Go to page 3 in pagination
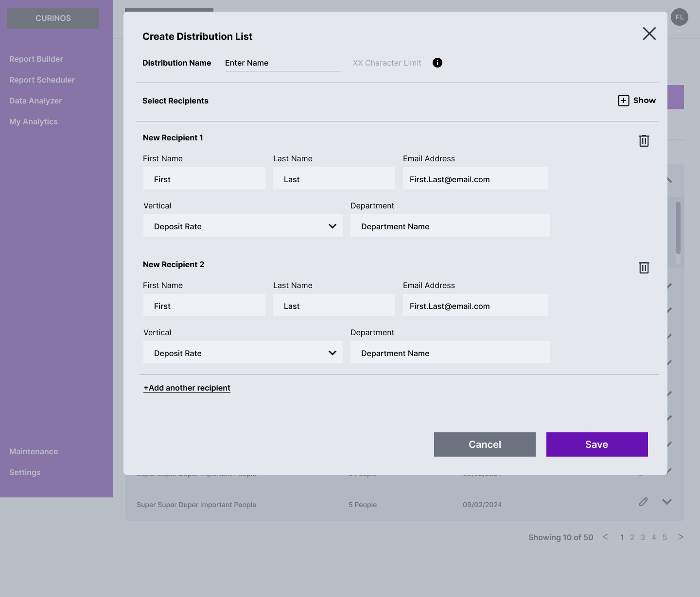 [x=643, y=537]
